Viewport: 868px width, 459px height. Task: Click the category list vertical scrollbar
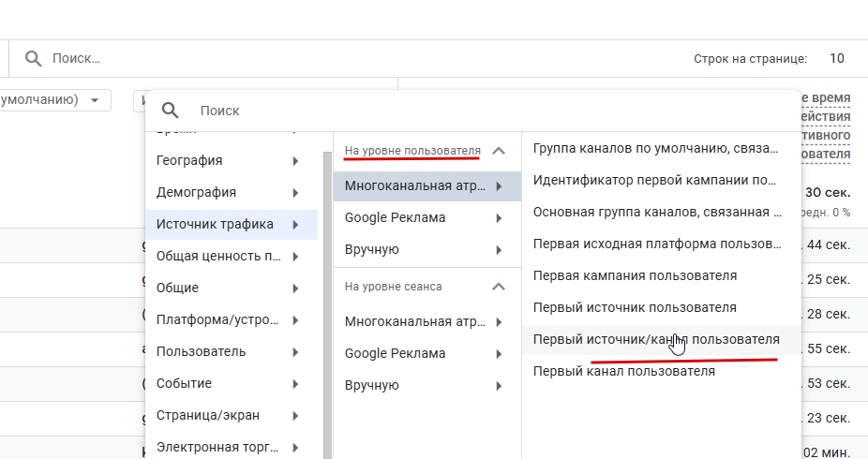[x=327, y=300]
